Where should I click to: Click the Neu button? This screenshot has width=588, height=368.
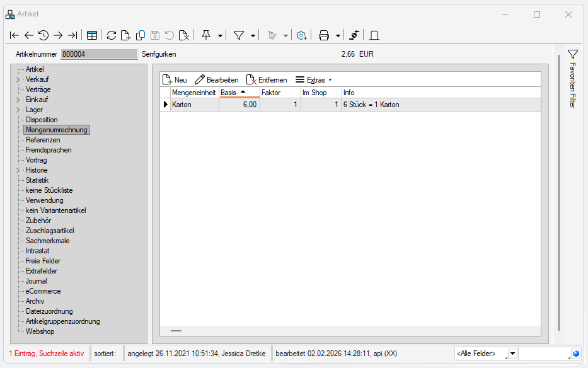[x=175, y=80]
